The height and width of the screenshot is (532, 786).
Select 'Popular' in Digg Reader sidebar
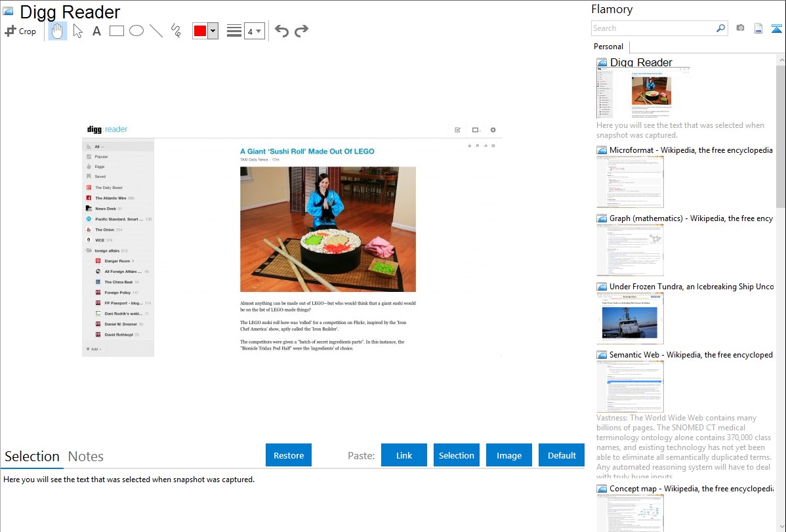tap(118, 156)
